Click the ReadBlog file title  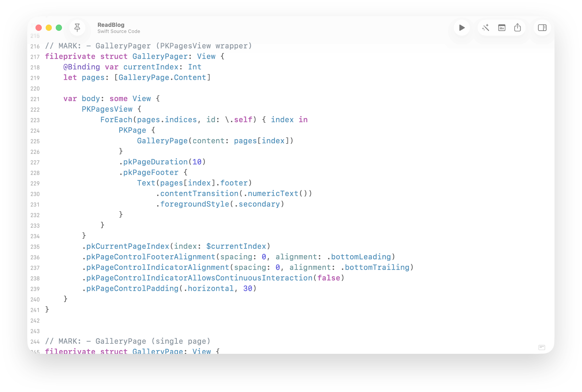coord(111,25)
